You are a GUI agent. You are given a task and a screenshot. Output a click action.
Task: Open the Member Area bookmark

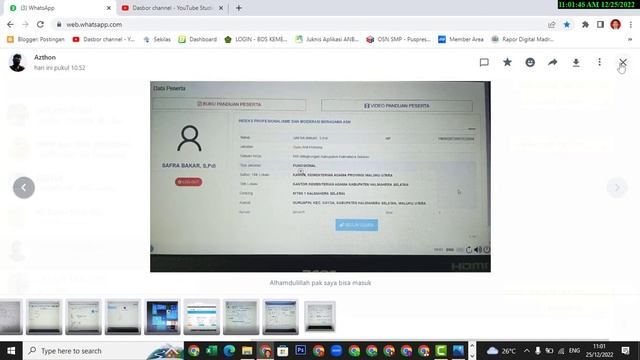pyautogui.click(x=461, y=39)
